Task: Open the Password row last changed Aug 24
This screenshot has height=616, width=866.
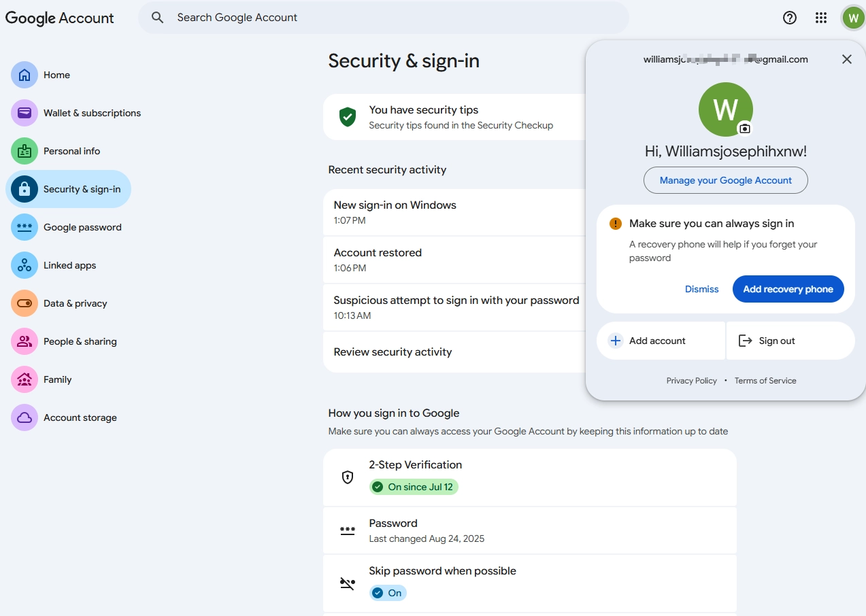Action: (x=530, y=530)
